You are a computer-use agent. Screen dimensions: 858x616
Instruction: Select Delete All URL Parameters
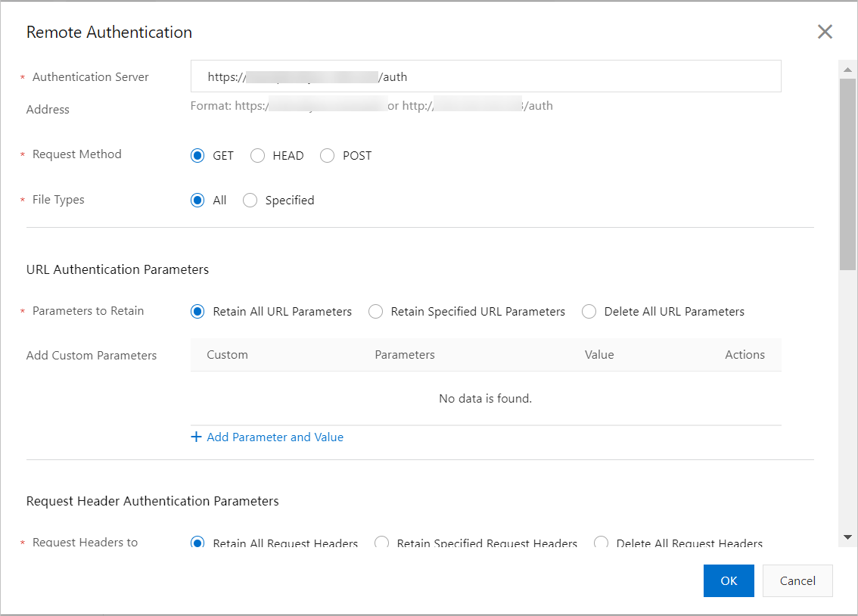pos(589,312)
